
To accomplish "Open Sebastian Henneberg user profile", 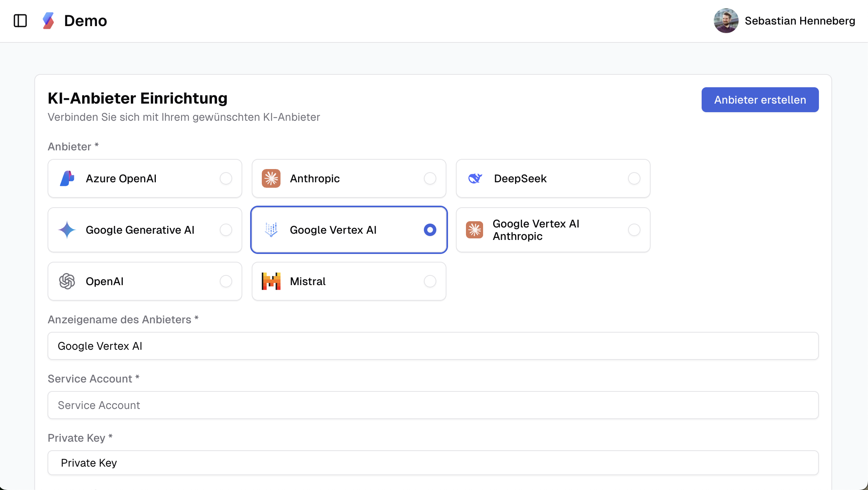I will (x=784, y=21).
